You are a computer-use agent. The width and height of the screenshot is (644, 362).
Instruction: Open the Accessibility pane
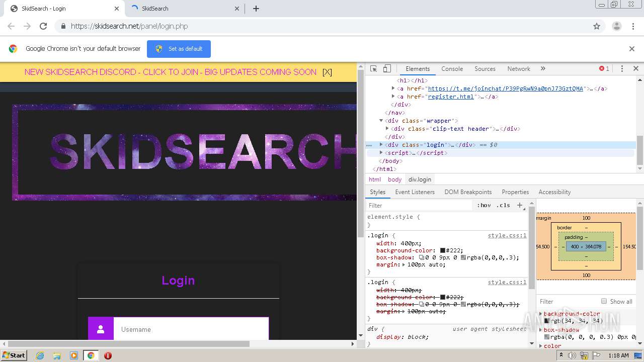point(554,192)
